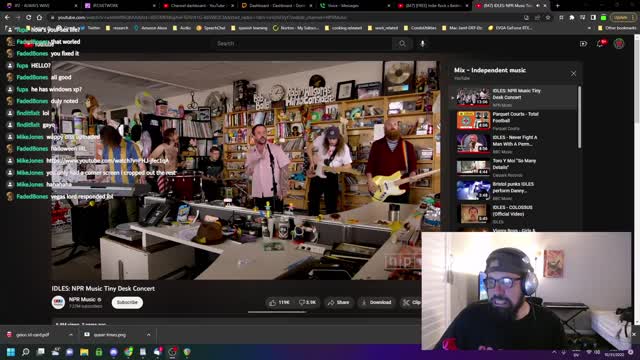Open the research bookmark folder
The width and height of the screenshot is (640, 360).
117,28
